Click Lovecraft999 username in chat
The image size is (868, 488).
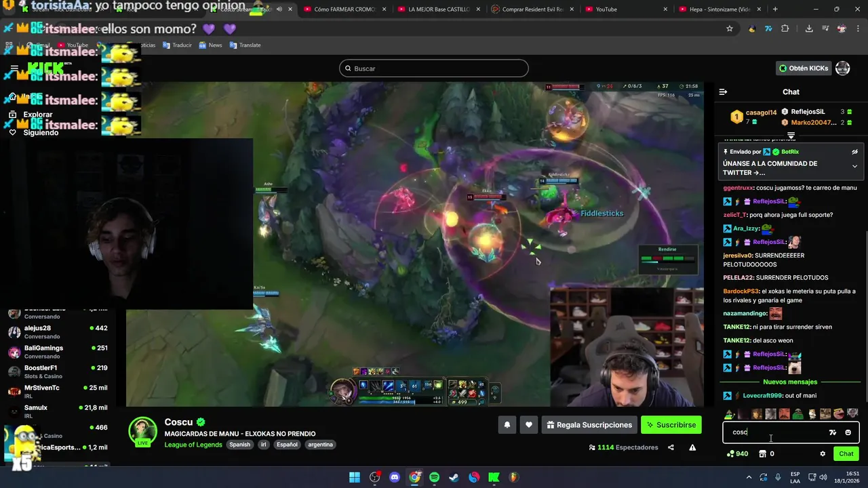[762, 396]
